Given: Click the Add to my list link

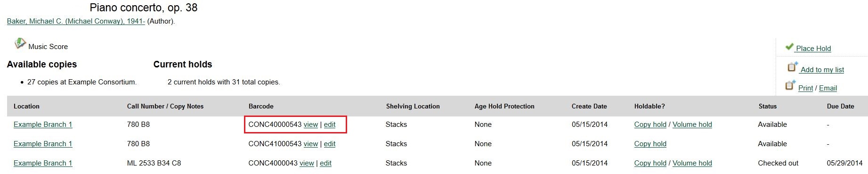Looking at the screenshot, I should 822,70.
